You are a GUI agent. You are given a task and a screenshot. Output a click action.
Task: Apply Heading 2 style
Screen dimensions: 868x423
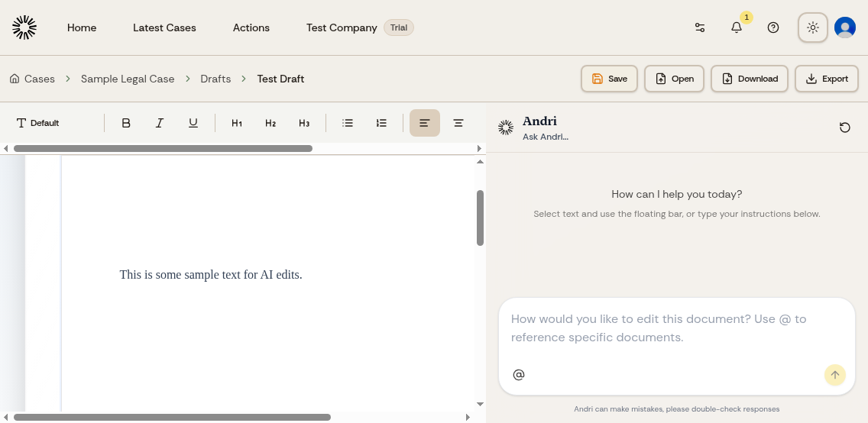270,123
